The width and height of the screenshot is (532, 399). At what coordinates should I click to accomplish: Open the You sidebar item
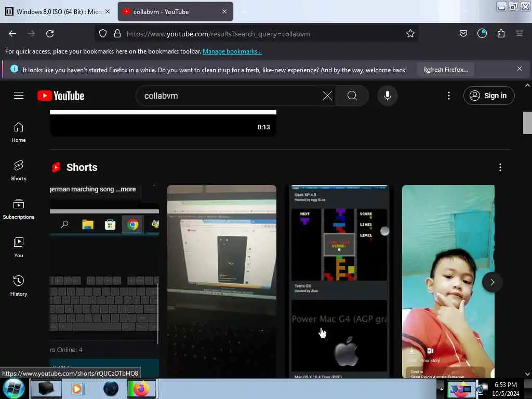19,247
